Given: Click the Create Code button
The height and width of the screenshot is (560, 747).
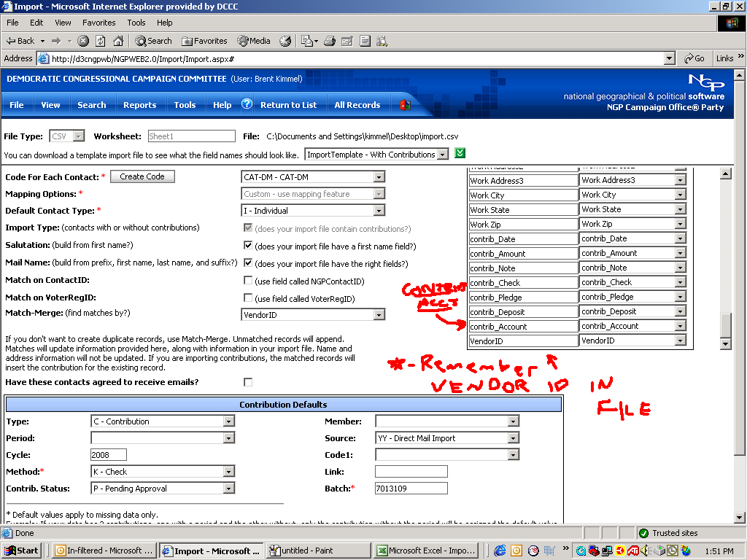Looking at the screenshot, I should [142, 176].
